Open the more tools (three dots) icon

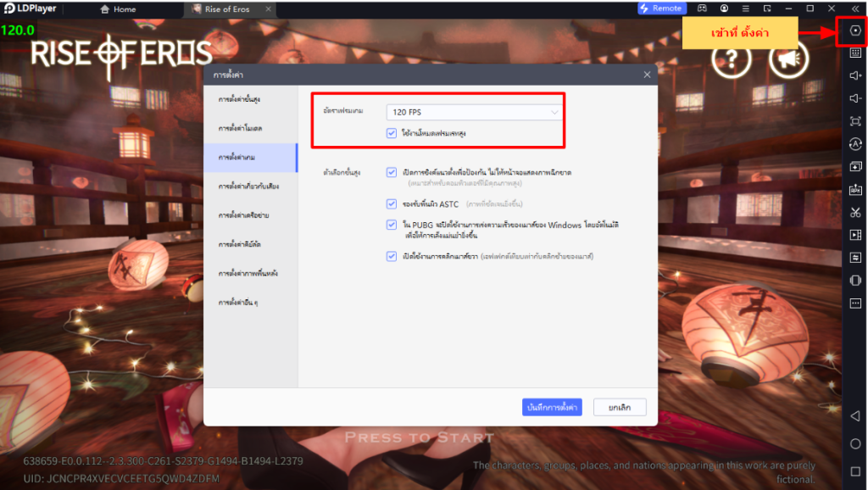click(855, 303)
